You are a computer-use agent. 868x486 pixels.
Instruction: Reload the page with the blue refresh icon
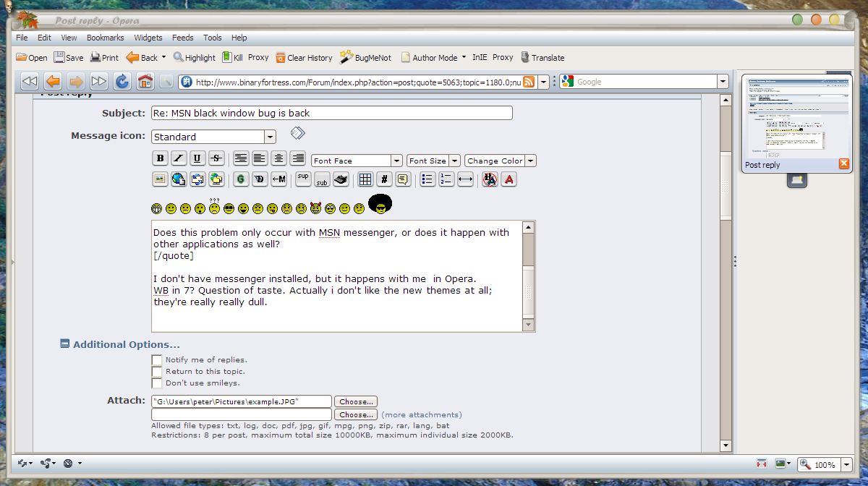coord(122,81)
